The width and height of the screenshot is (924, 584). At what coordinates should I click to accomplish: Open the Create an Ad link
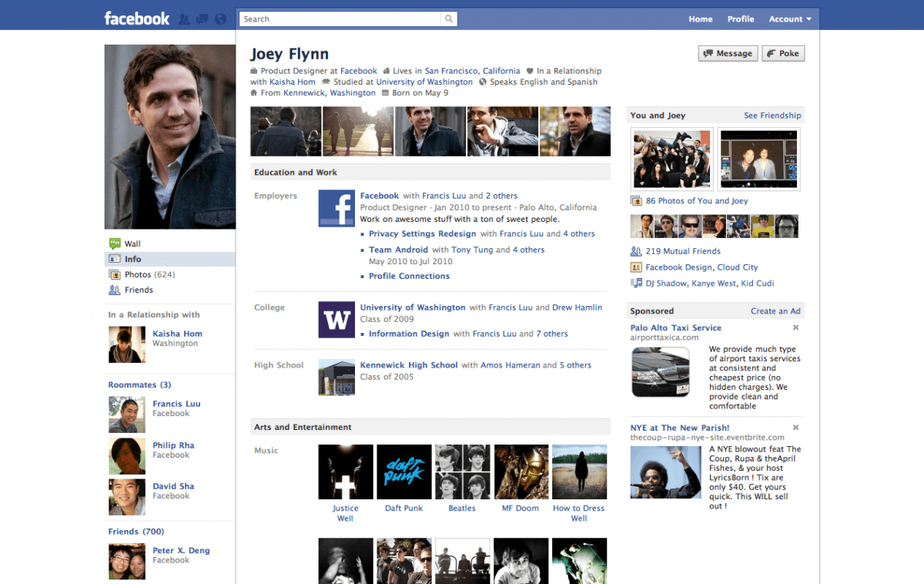[775, 311]
